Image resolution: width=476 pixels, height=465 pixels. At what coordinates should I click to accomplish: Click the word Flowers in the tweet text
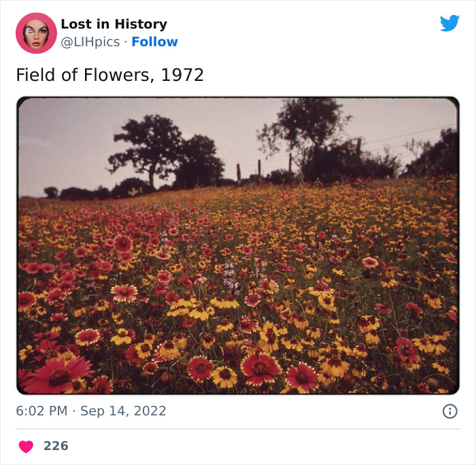pyautogui.click(x=120, y=75)
